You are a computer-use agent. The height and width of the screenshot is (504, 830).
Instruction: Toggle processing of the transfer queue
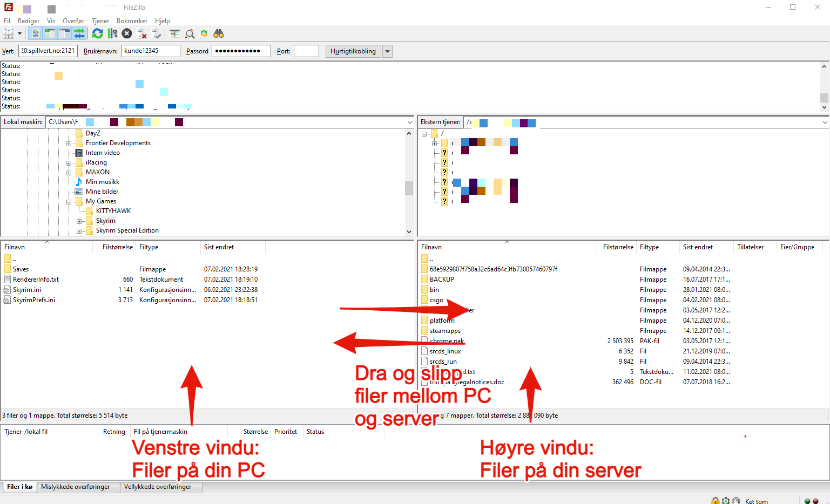coord(112,33)
